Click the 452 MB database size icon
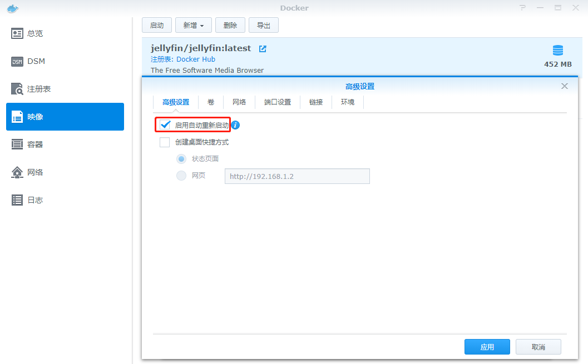Viewport: 588px width, 364px height. 557,50
